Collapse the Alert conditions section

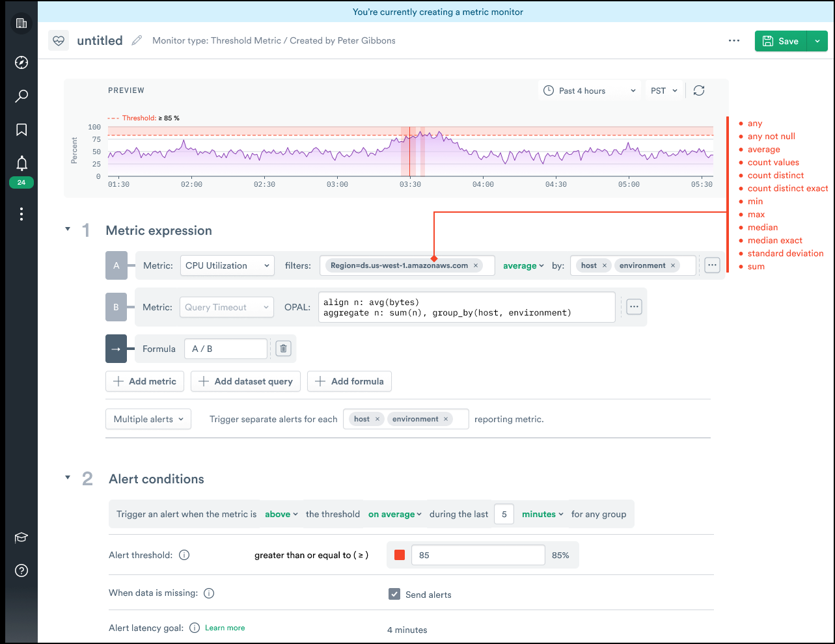[x=68, y=477]
